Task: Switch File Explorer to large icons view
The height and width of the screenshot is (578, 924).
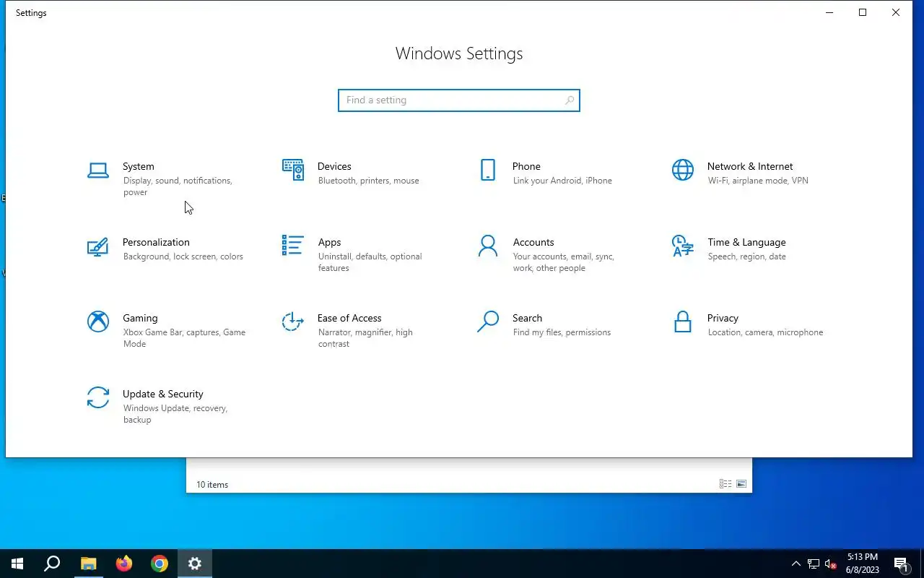Action: pos(741,484)
